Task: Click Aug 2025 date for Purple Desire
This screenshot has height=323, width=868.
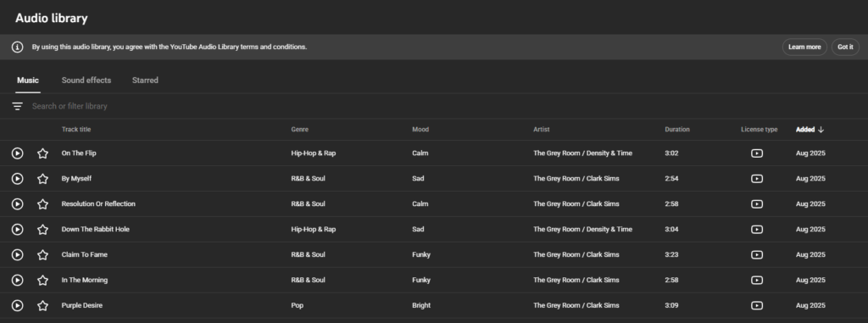Action: tap(810, 305)
